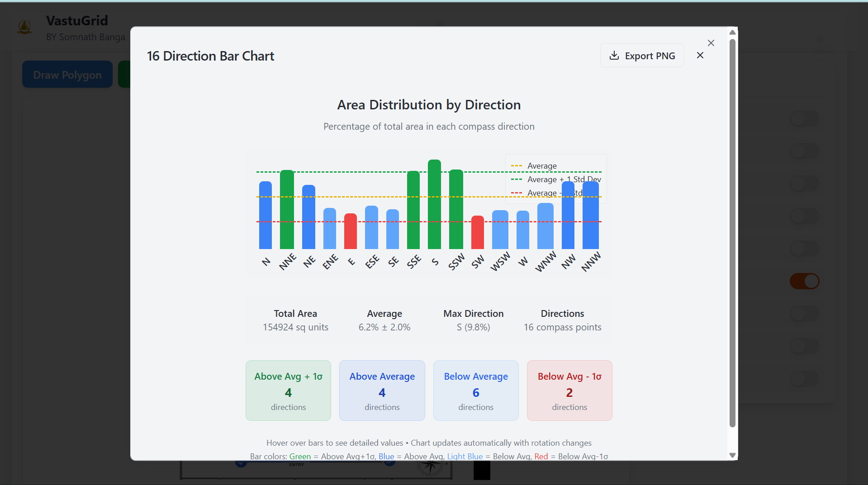This screenshot has height=485, width=868.
Task: Click the red bar for direction SW
Action: pos(477,233)
